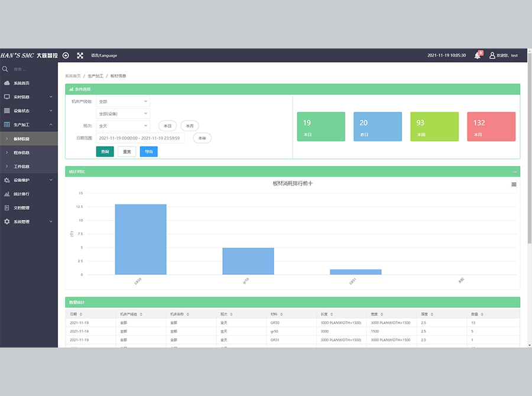This screenshot has width=532, height=396.
Task: Open the notification bell icon
Action: click(478, 56)
